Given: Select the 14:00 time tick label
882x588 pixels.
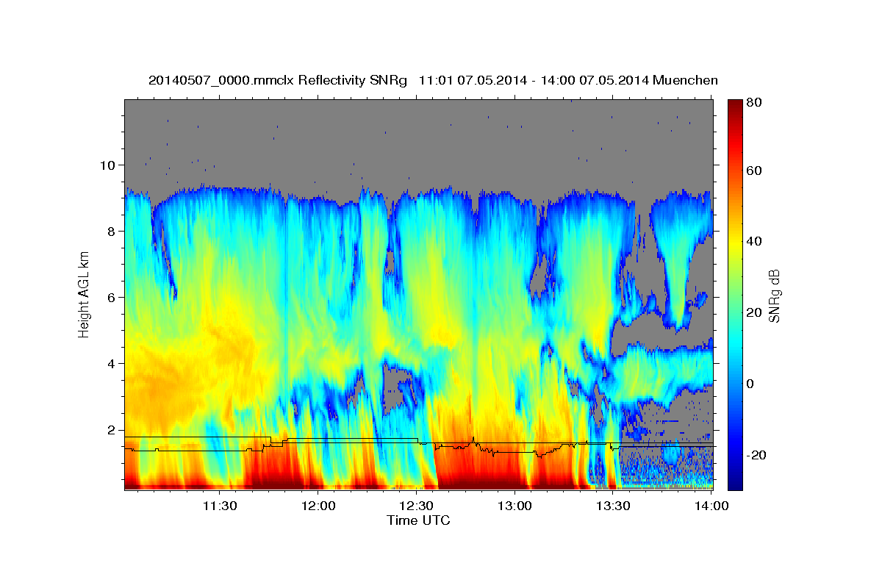Looking at the screenshot, I should pyautogui.click(x=711, y=506).
